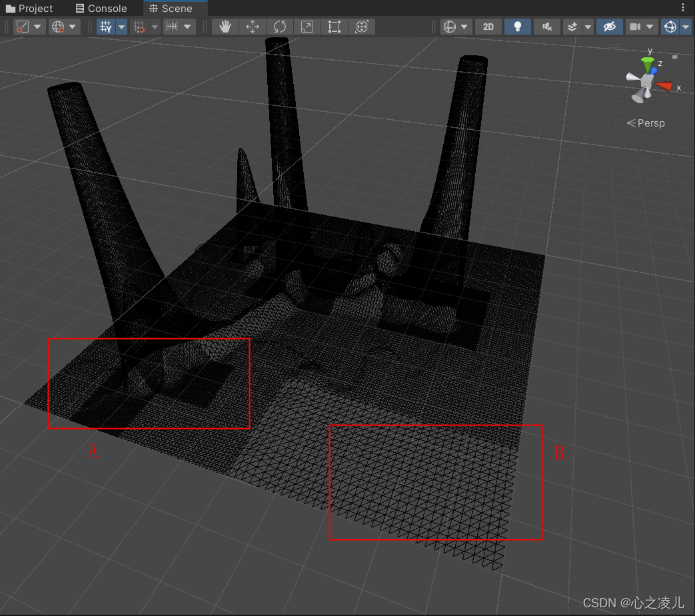Expand the handle rotation dropdown arrow
The height and width of the screenshot is (616, 695).
point(73,27)
